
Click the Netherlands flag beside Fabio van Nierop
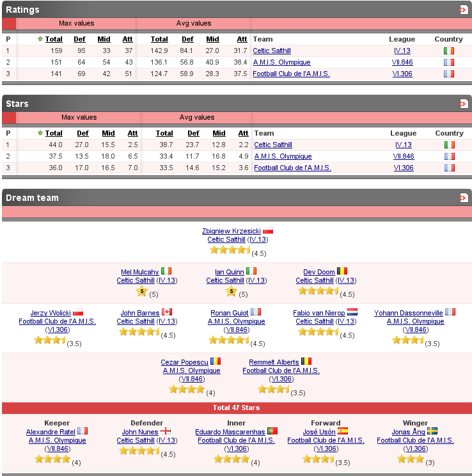(352, 312)
